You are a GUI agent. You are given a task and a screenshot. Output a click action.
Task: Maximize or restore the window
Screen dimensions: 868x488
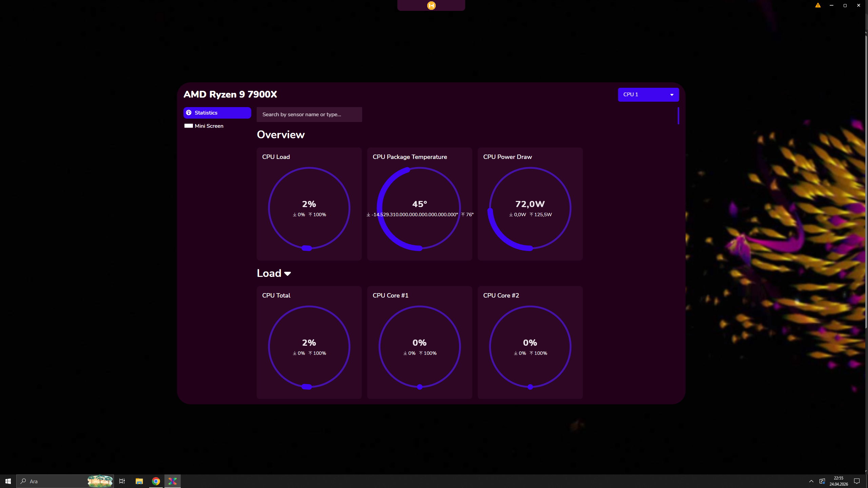pos(845,5)
